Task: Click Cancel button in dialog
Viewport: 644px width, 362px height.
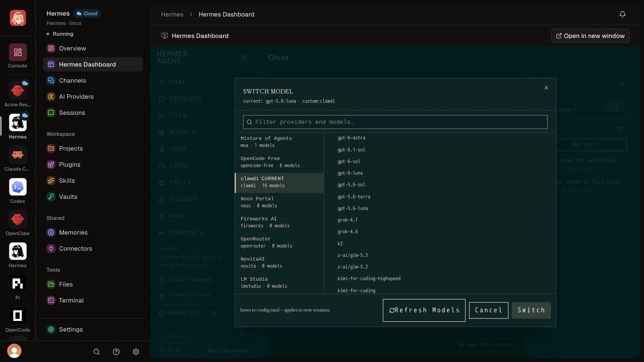Action: click(x=489, y=310)
